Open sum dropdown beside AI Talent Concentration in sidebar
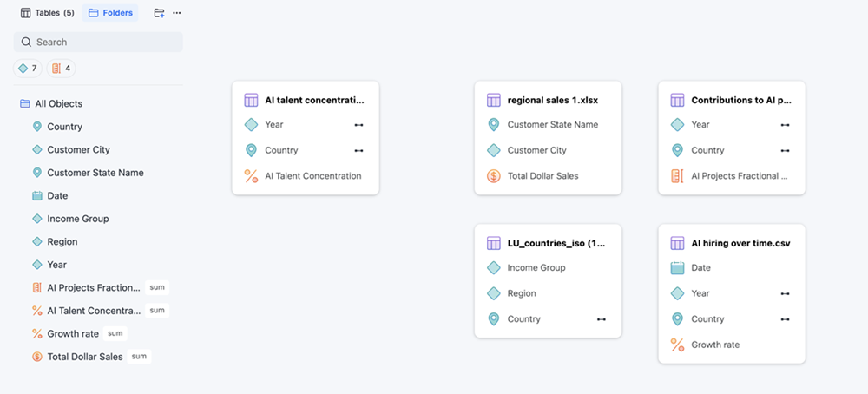The image size is (868, 394). tap(157, 311)
